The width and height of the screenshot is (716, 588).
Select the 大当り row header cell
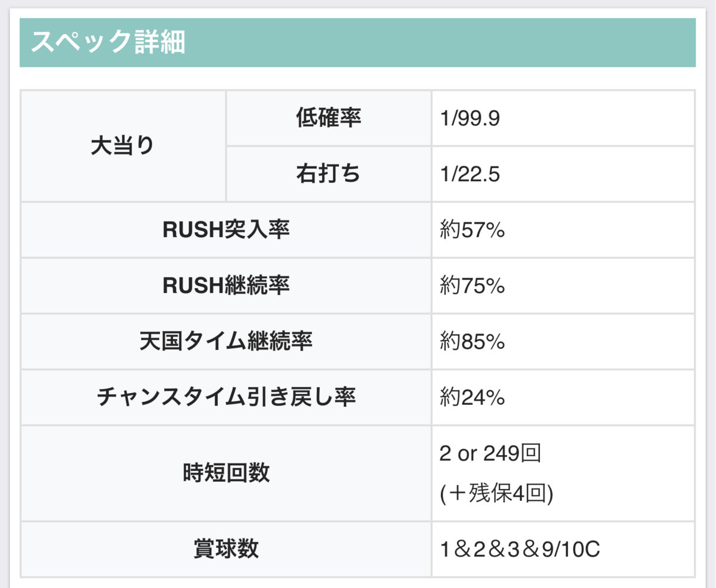click(x=124, y=146)
